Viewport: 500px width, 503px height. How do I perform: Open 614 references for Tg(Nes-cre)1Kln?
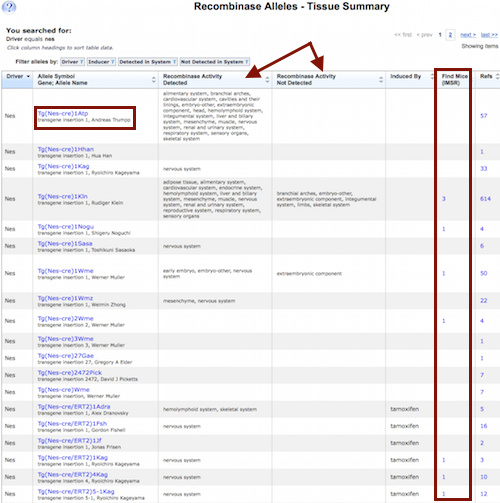coord(485,199)
